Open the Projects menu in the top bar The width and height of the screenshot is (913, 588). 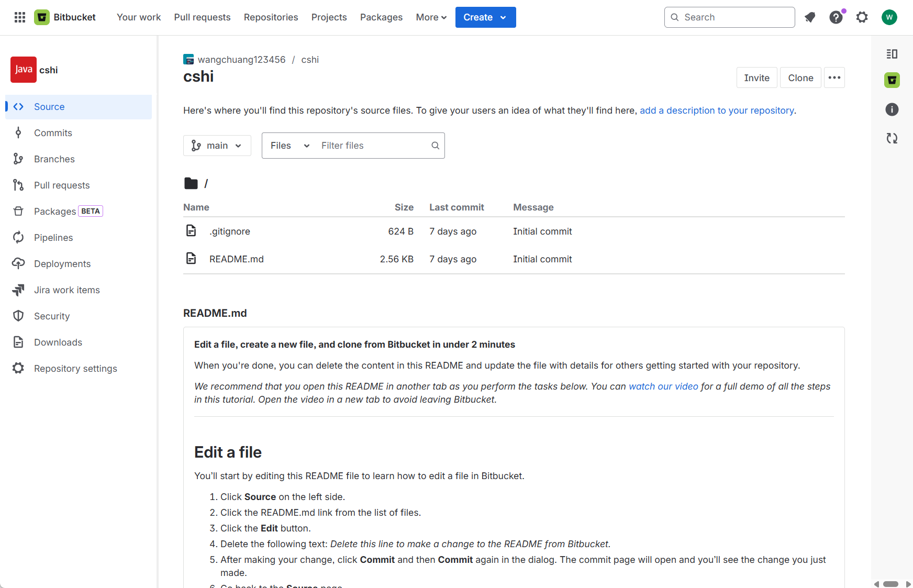pos(329,17)
